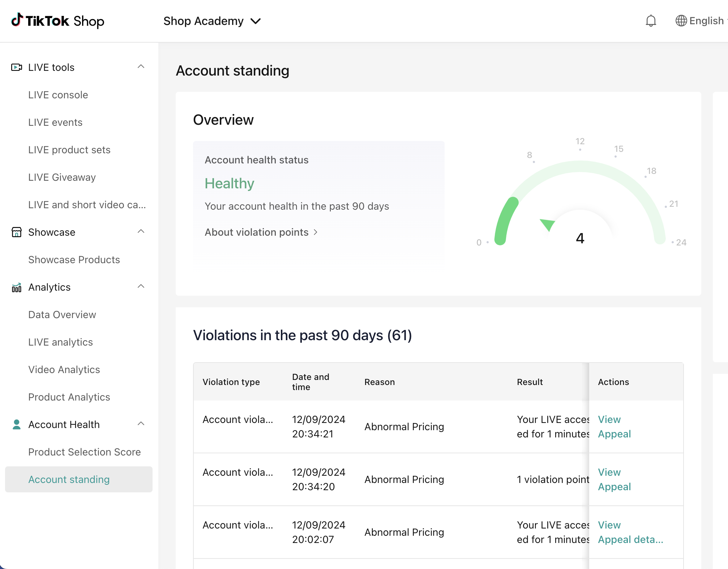Image resolution: width=728 pixels, height=569 pixels.
Task: Click Appeal for 20:34:21 violation
Action: [x=614, y=434]
